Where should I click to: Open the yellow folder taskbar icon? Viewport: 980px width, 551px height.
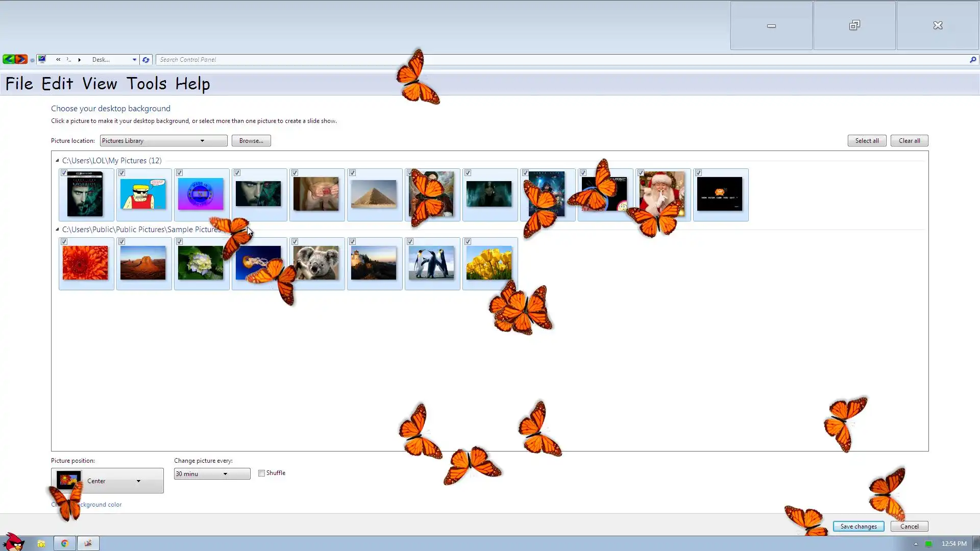coord(41,543)
